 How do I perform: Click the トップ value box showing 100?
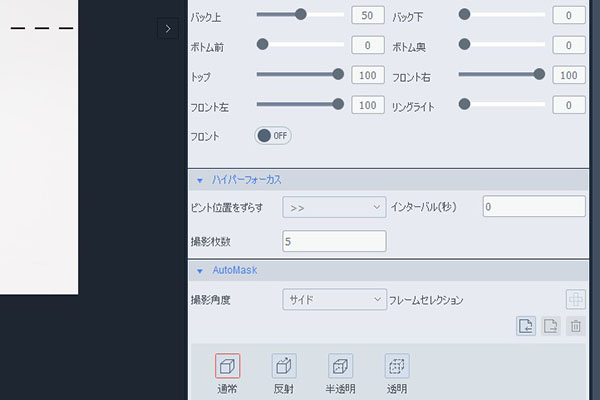coord(368,75)
